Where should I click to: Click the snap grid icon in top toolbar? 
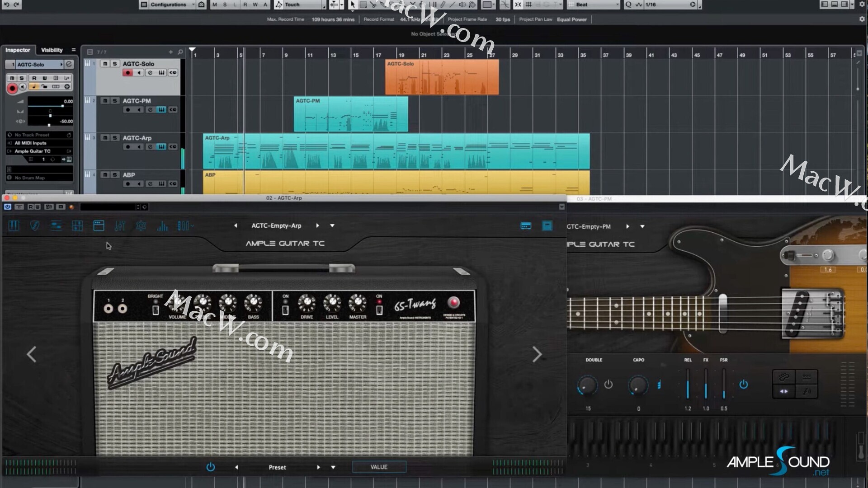click(528, 5)
